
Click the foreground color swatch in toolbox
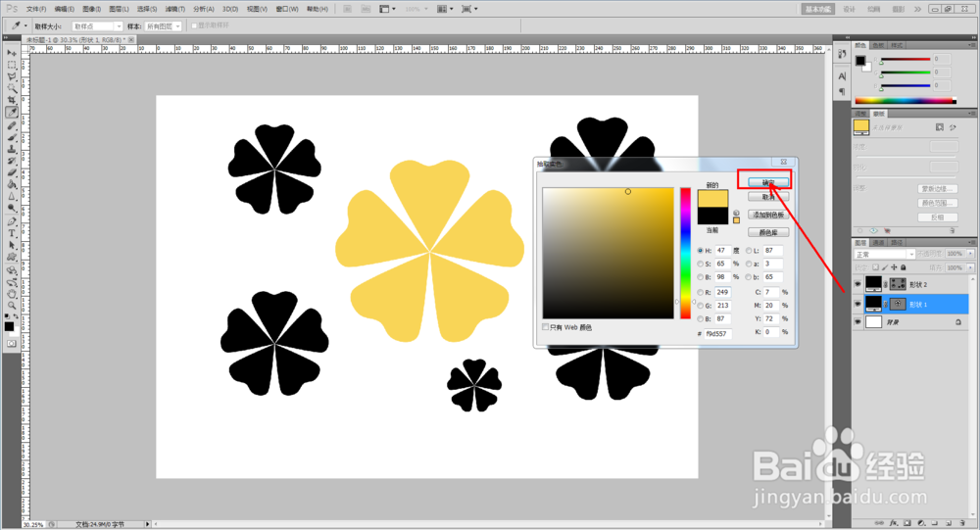(x=9, y=326)
